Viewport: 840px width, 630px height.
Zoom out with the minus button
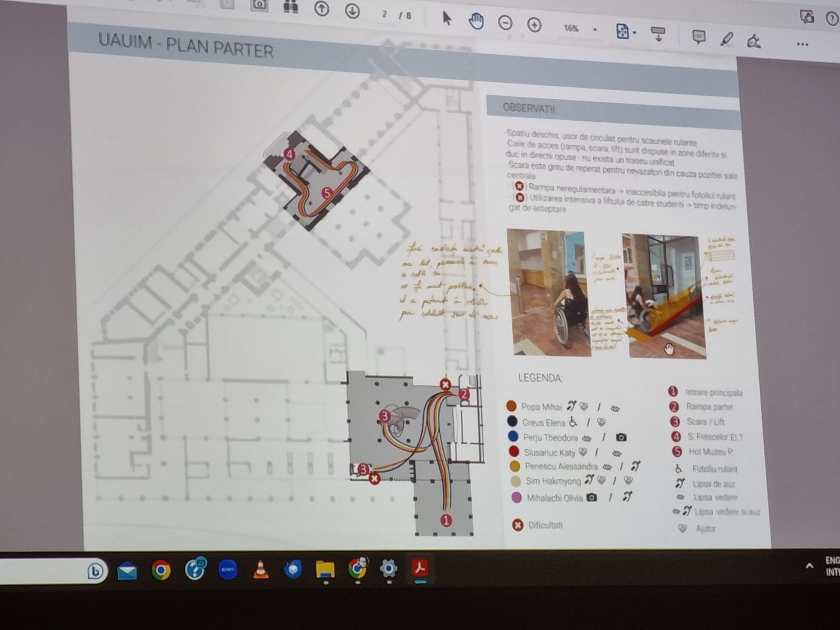pyautogui.click(x=505, y=23)
